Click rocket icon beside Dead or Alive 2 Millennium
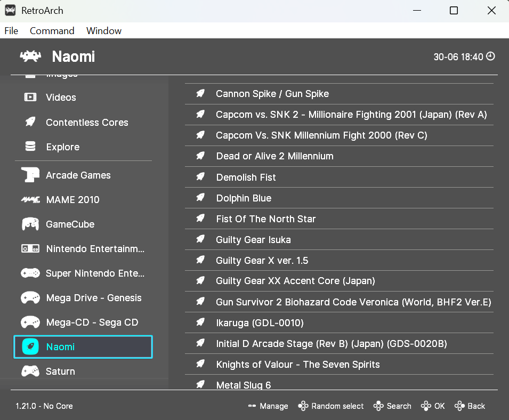 200,156
